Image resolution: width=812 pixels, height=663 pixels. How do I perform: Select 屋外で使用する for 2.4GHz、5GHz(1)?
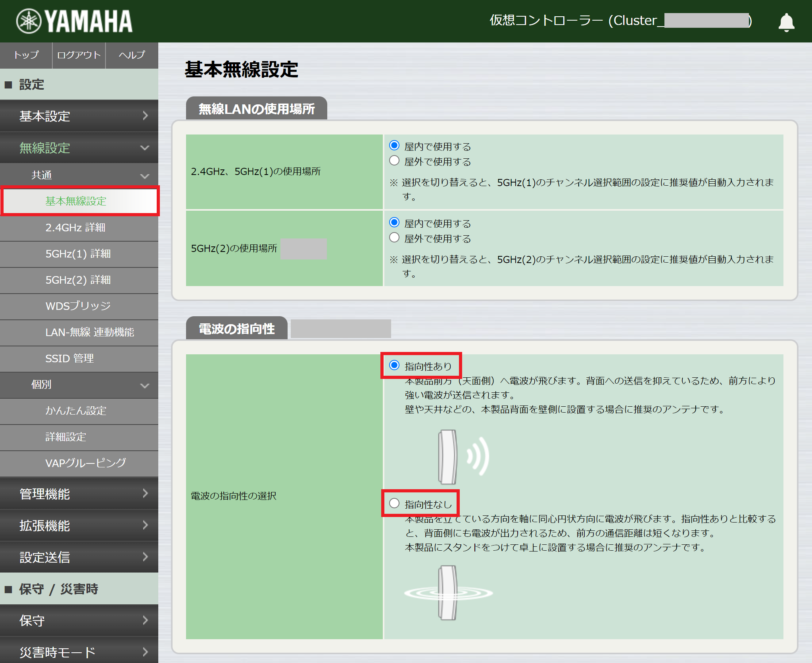click(394, 160)
